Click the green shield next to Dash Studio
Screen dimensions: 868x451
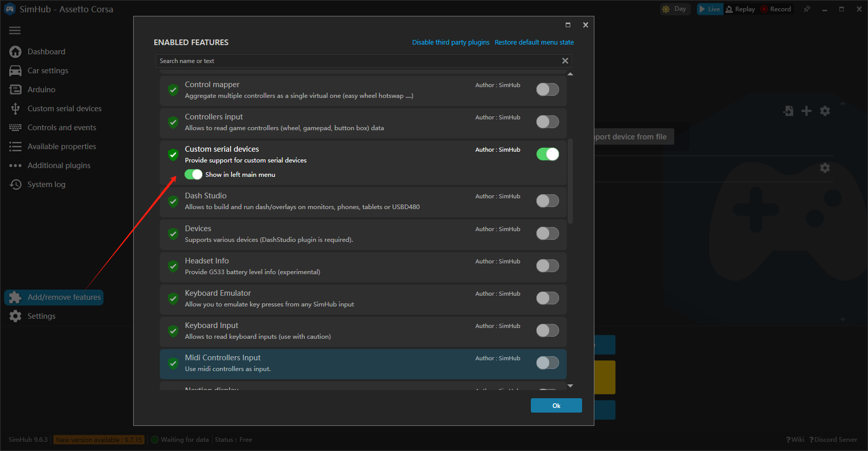point(173,201)
